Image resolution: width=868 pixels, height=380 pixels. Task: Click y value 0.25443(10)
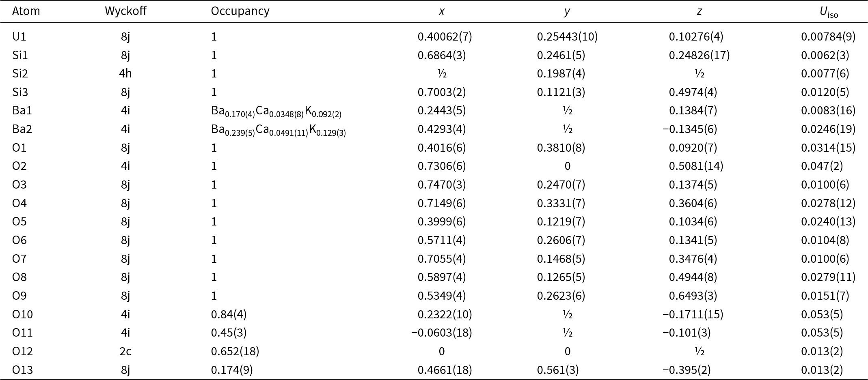point(567,37)
